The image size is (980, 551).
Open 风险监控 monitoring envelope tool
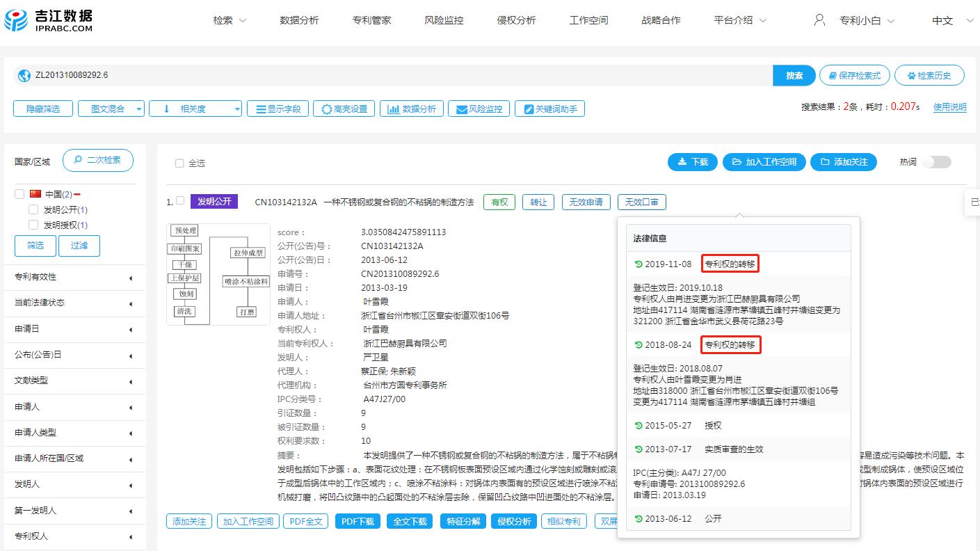click(x=479, y=108)
